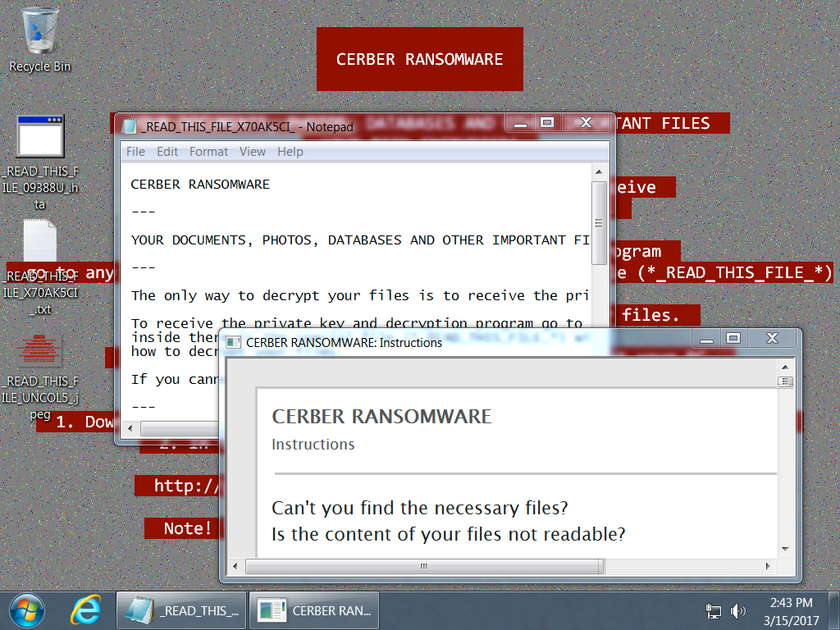The width and height of the screenshot is (840, 630).
Task: Minimize the CERBER RANSOMWARE Instructions window
Action: coord(706,339)
